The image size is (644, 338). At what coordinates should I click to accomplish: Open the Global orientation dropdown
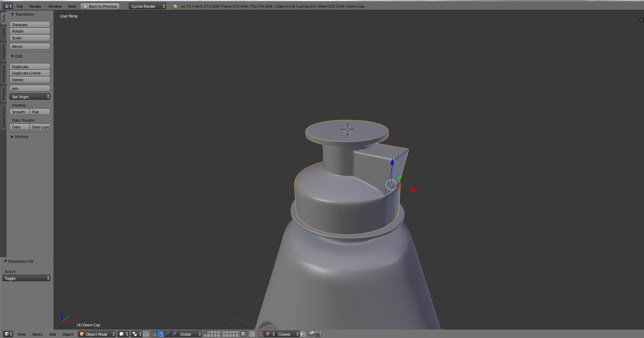(190, 334)
